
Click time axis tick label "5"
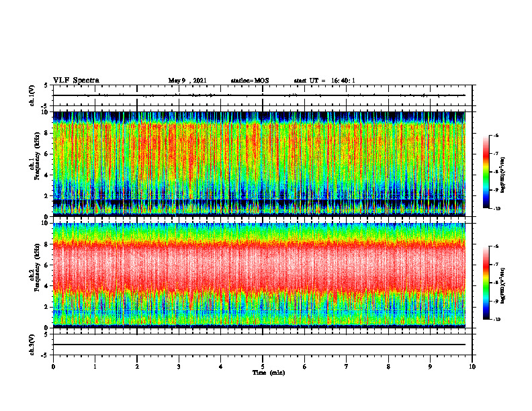click(263, 367)
